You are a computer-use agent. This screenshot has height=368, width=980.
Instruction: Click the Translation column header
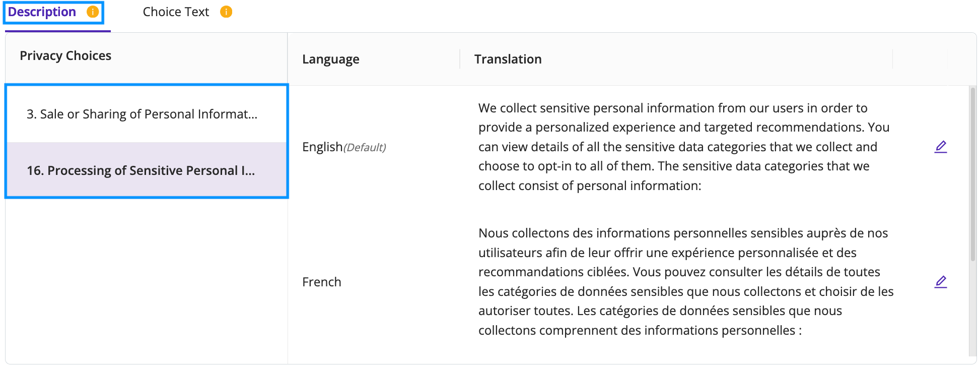coord(508,59)
